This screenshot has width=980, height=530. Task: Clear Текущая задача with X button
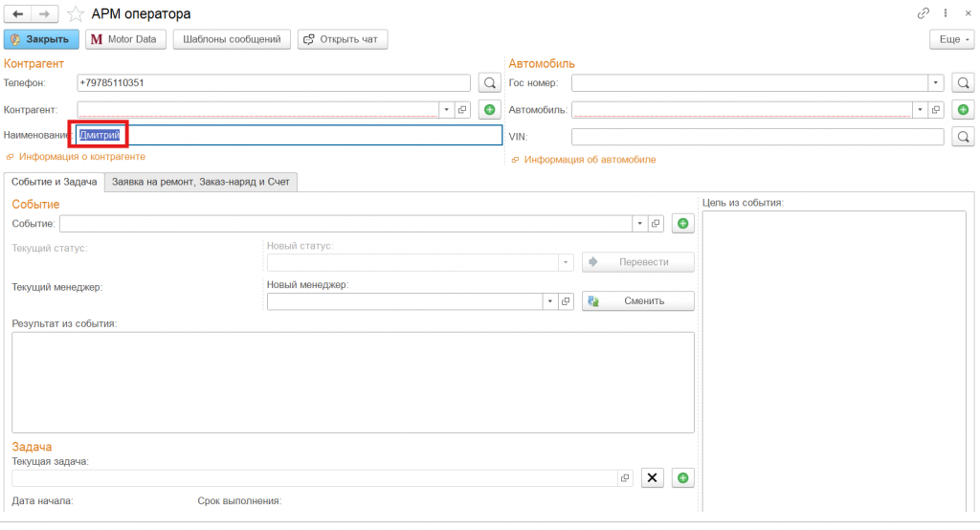click(x=652, y=478)
